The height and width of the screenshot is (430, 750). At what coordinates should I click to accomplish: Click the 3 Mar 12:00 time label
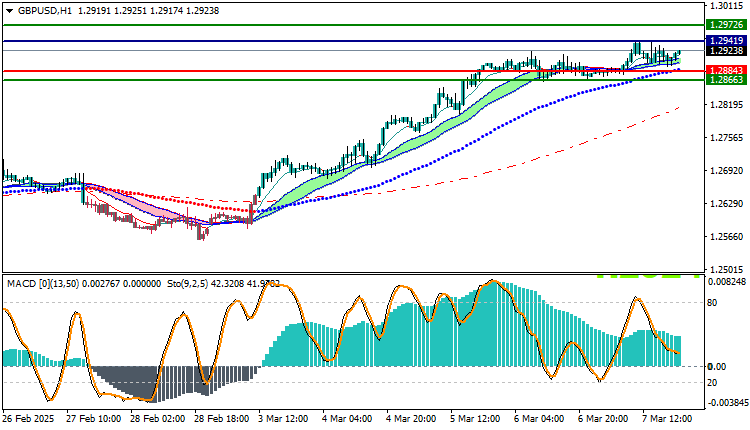283,419
